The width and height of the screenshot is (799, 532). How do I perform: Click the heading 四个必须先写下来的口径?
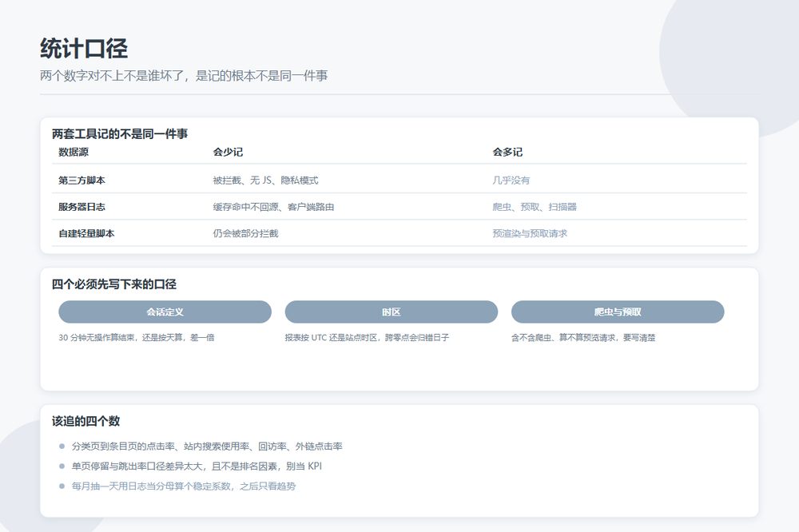(114, 284)
